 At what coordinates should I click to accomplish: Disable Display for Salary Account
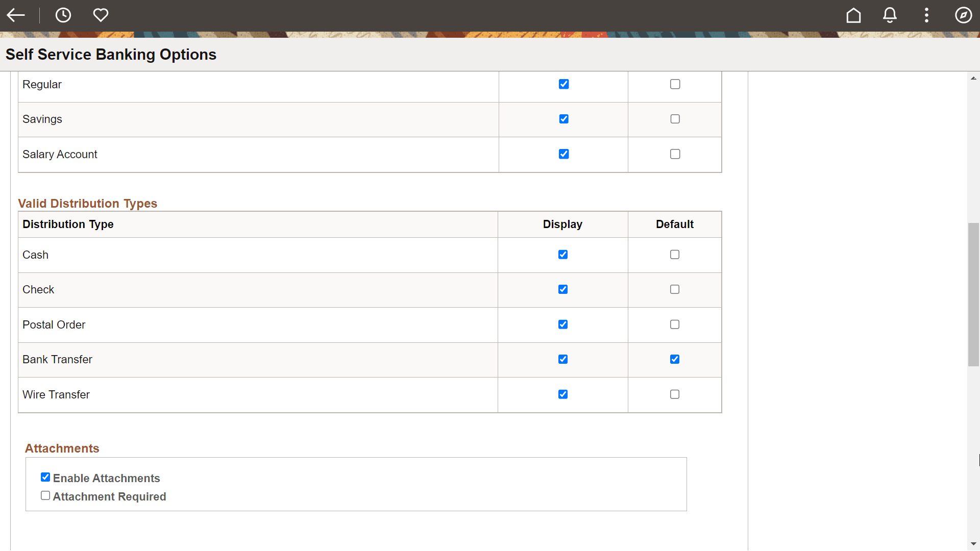(563, 154)
